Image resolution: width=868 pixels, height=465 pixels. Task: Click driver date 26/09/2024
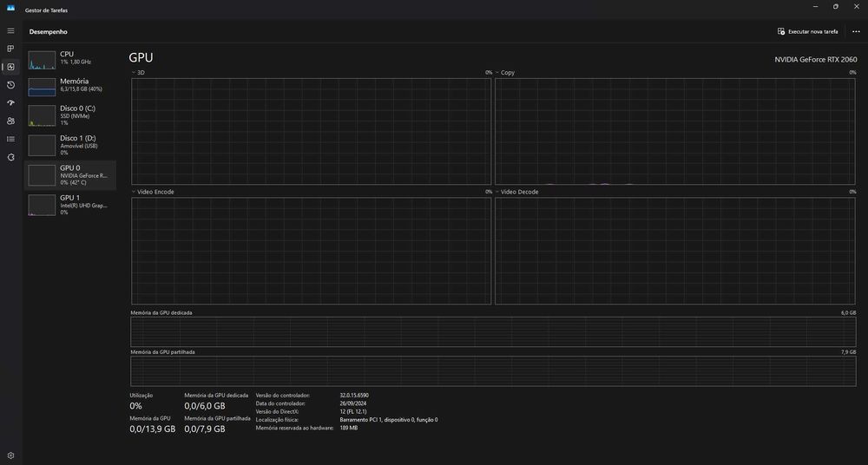click(x=353, y=403)
